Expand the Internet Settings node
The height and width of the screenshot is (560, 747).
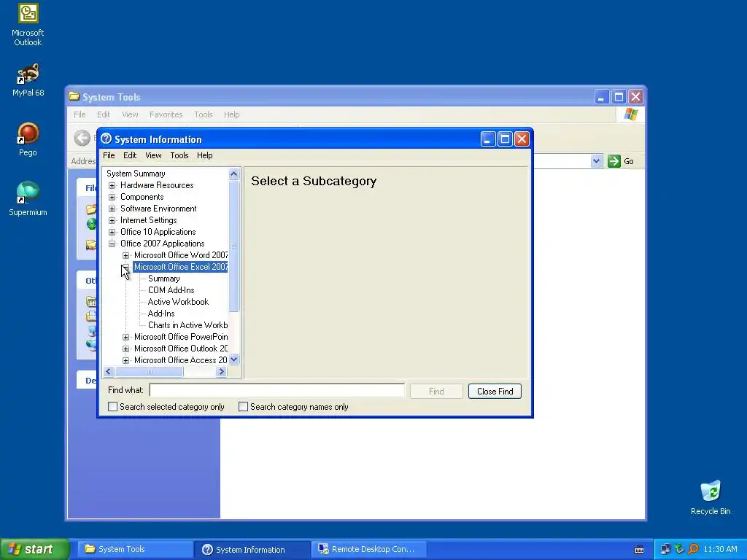[x=112, y=220]
